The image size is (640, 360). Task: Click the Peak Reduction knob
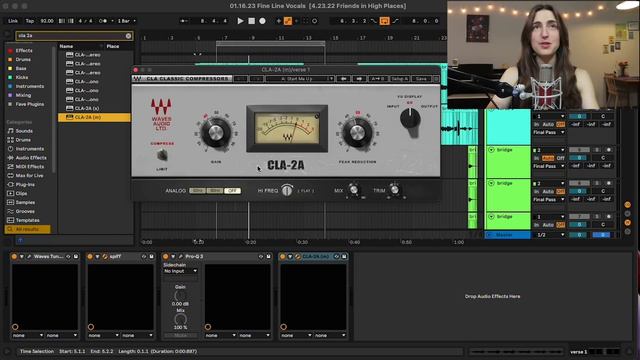point(357,133)
